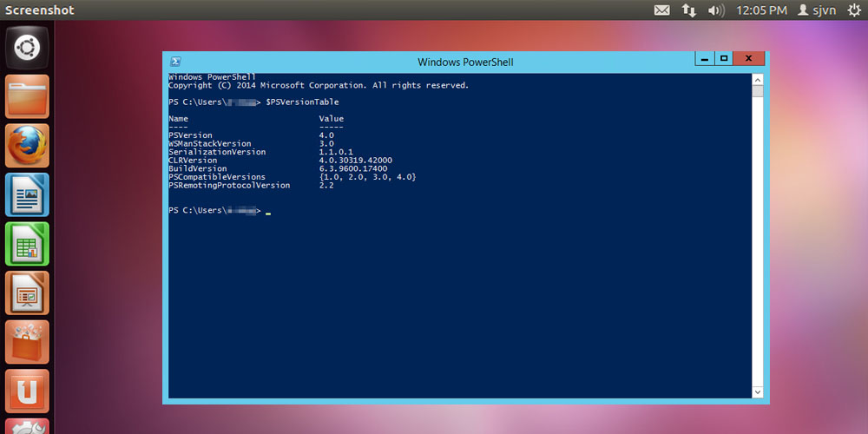Viewport: 868px width, 434px height.
Task: Click the value 1.1.0.1
Action: click(336, 152)
